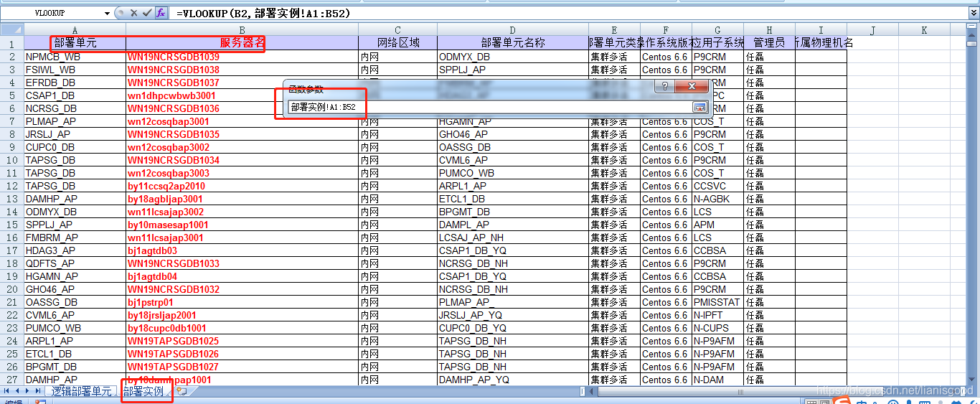Viewport: 980px width, 404px height.
Task: Go to last sheet navigation arrow
Action: point(38,391)
